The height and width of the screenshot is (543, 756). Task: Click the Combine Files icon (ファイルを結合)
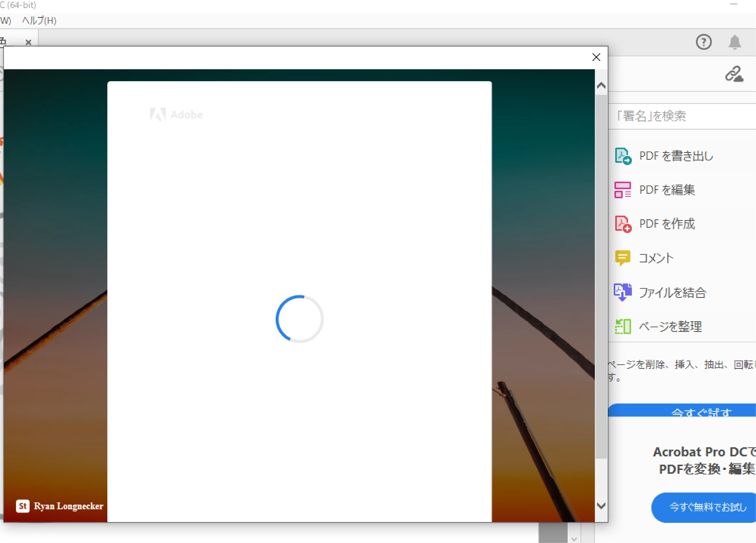pyautogui.click(x=622, y=292)
